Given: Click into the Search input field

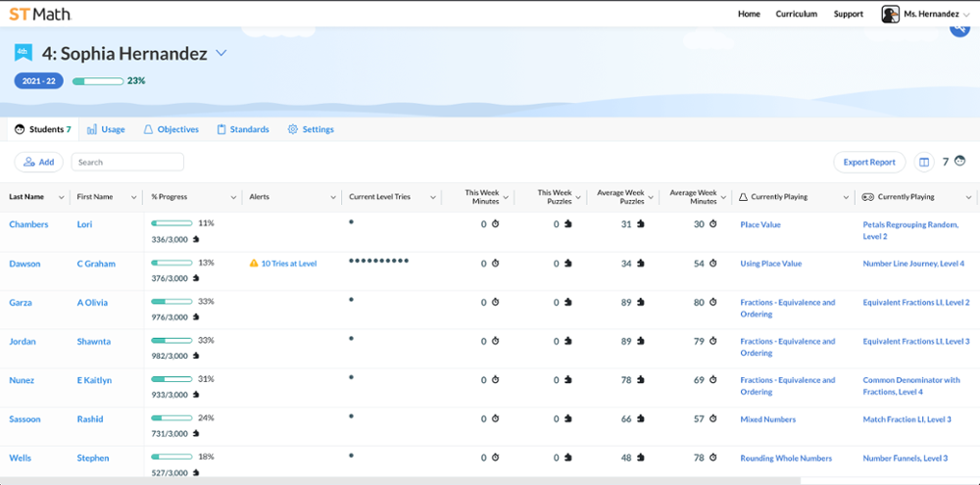Looking at the screenshot, I should (127, 162).
